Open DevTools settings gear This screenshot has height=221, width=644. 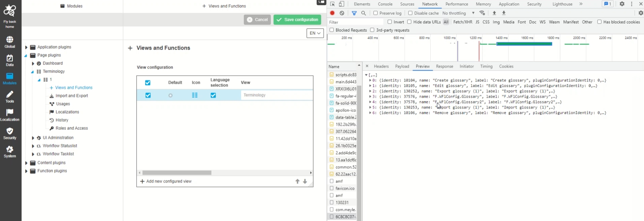click(622, 4)
